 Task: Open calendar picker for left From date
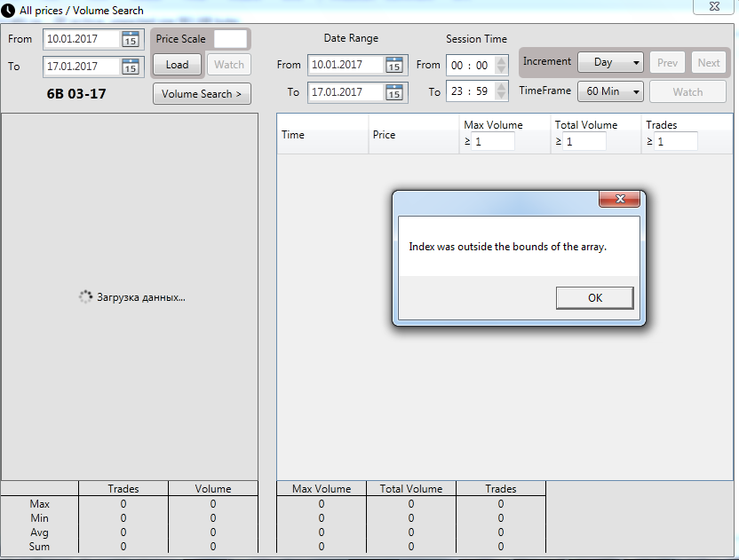pyautogui.click(x=131, y=39)
